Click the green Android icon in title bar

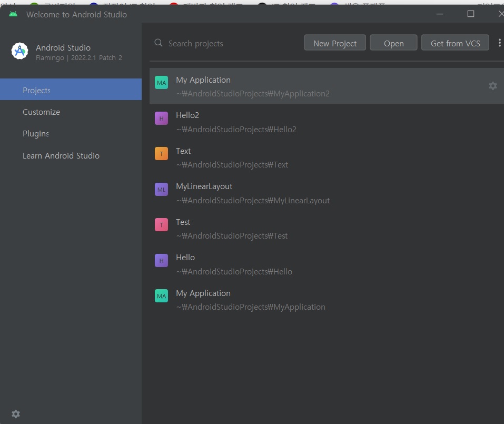[x=13, y=14]
